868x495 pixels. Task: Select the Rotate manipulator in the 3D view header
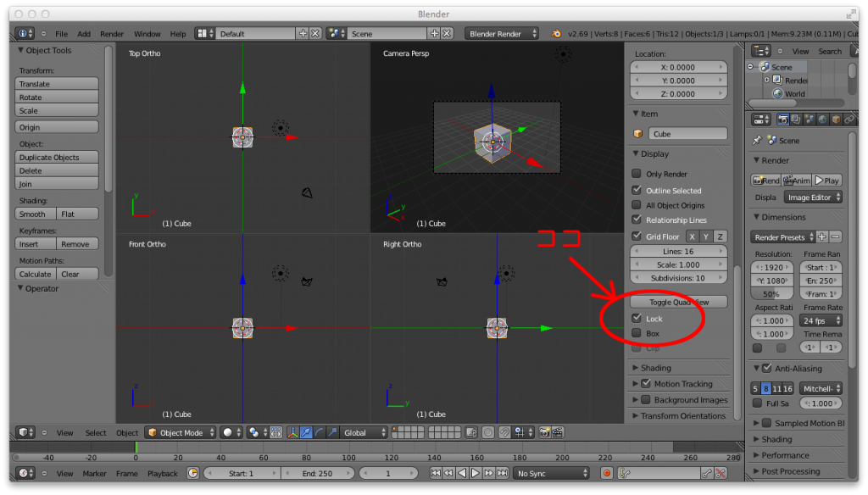[320, 432]
